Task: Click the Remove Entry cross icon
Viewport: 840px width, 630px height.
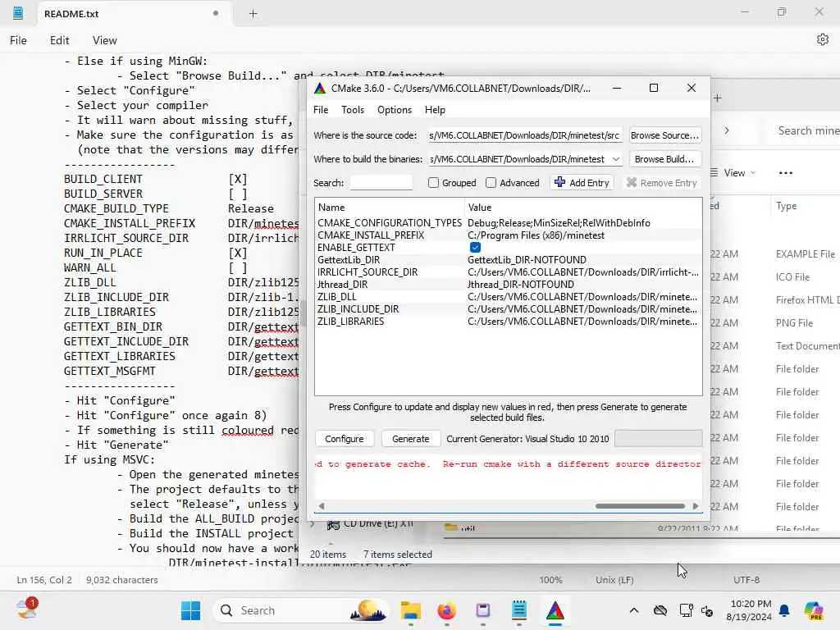Action: click(x=631, y=183)
